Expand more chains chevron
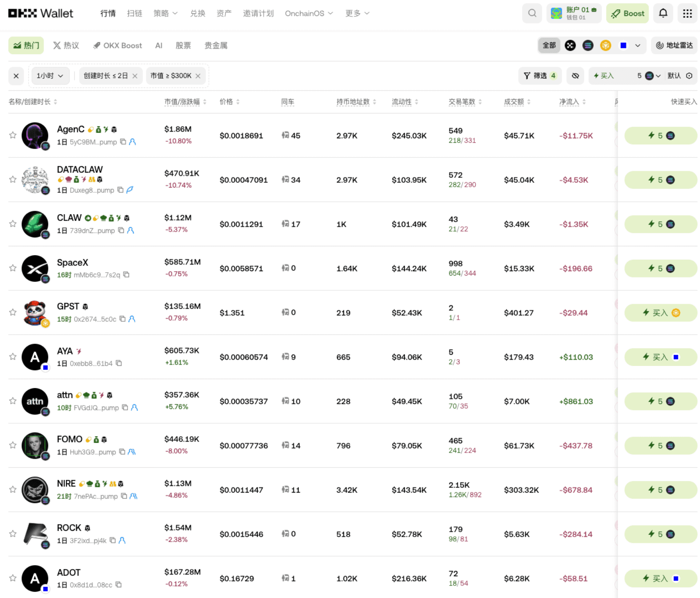 pos(637,45)
